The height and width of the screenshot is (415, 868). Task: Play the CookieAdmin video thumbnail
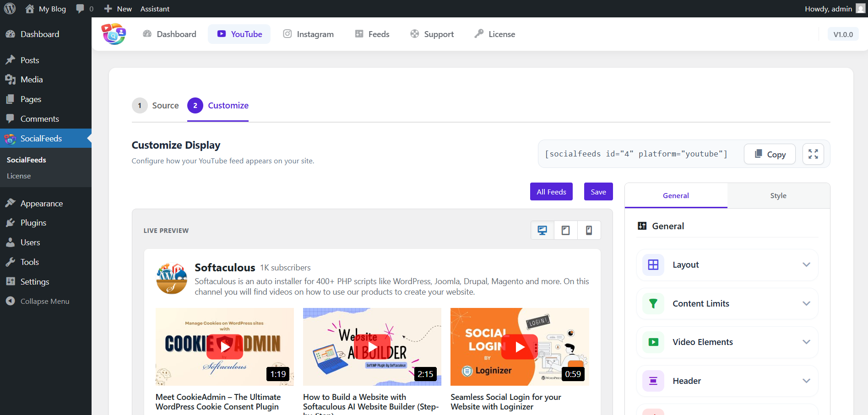224,347
